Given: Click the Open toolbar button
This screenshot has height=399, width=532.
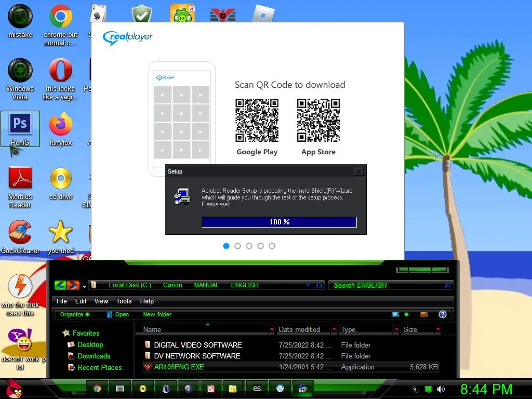Looking at the screenshot, I should pyautogui.click(x=118, y=314).
